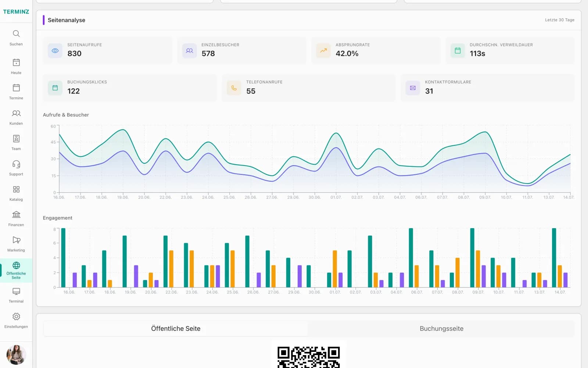Screen dimensions: 588x368
Task: Click the Verweildauer calendar icon
Action: [458, 51]
